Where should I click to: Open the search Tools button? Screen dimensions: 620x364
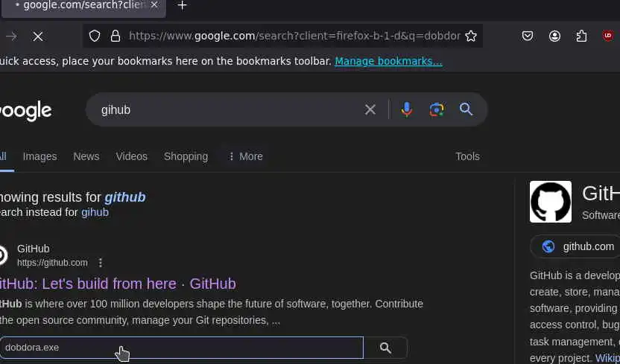pyautogui.click(x=467, y=156)
